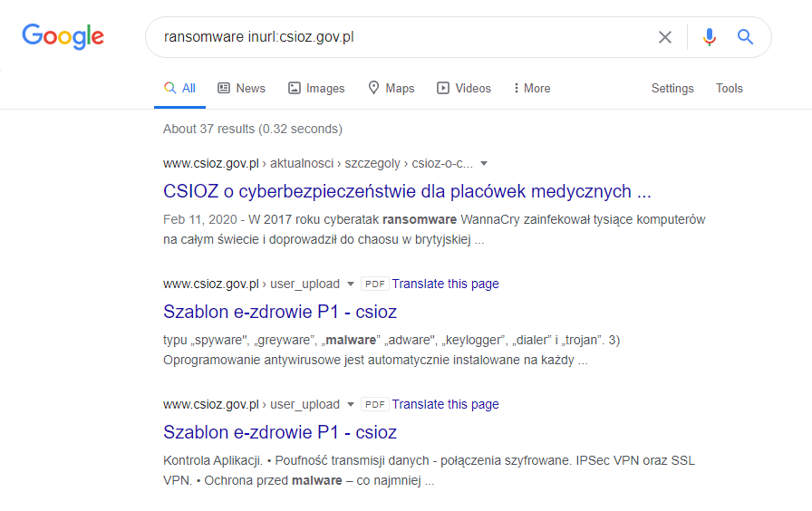This screenshot has height=511, width=812.
Task: Click Translate this page for first PDF result
Action: 445,284
